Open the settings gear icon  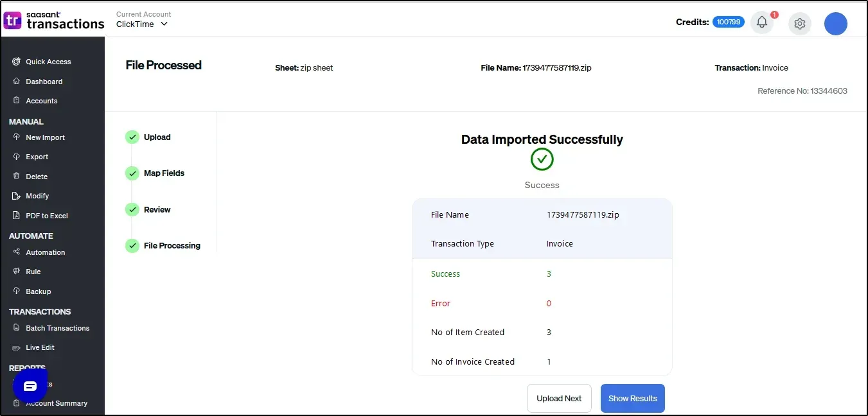[800, 24]
